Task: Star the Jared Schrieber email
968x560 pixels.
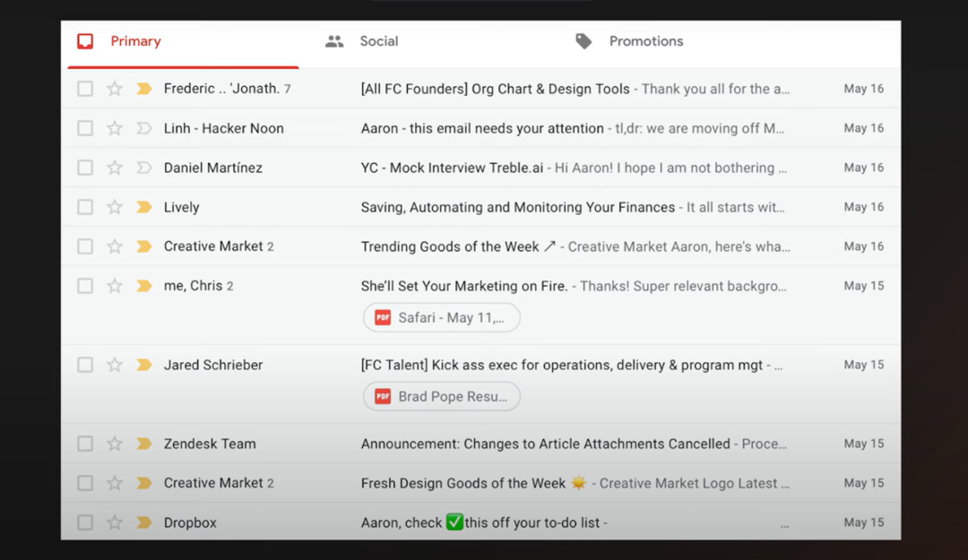Action: [x=114, y=365]
